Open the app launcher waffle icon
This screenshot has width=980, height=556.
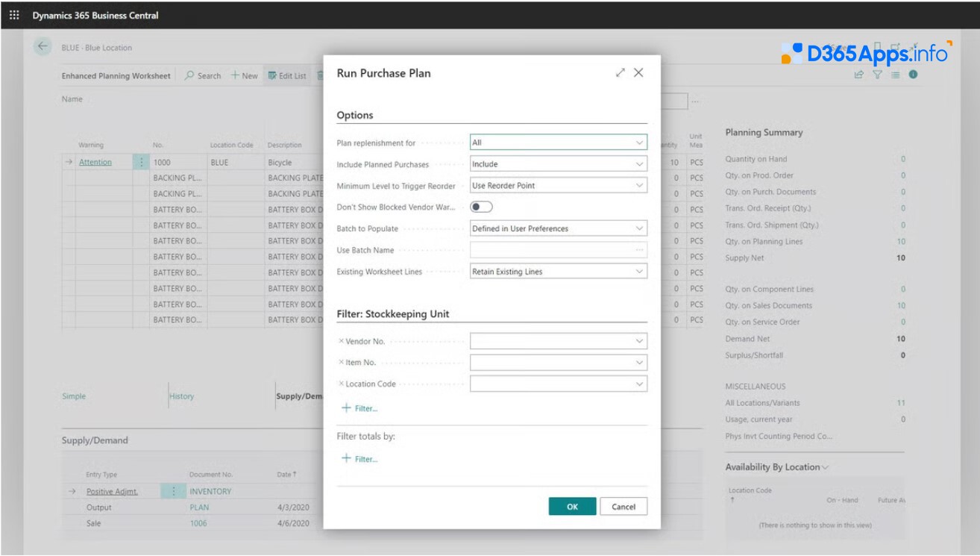(14, 15)
